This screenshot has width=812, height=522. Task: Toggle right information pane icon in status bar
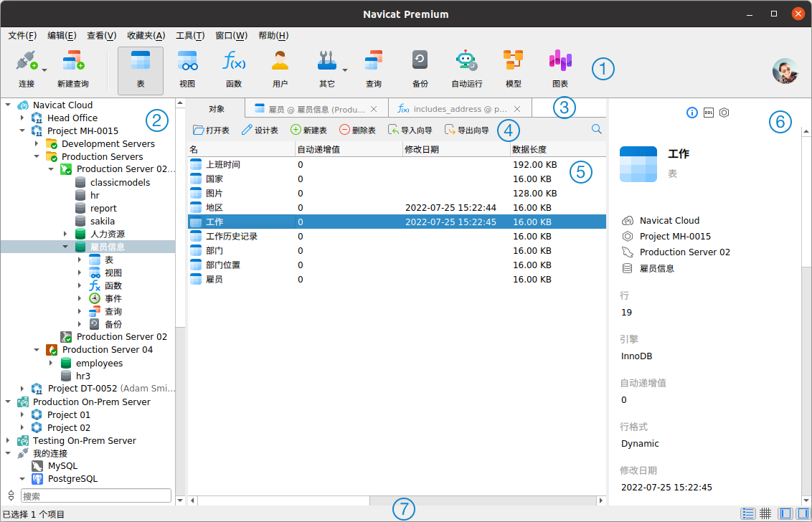coord(802,513)
